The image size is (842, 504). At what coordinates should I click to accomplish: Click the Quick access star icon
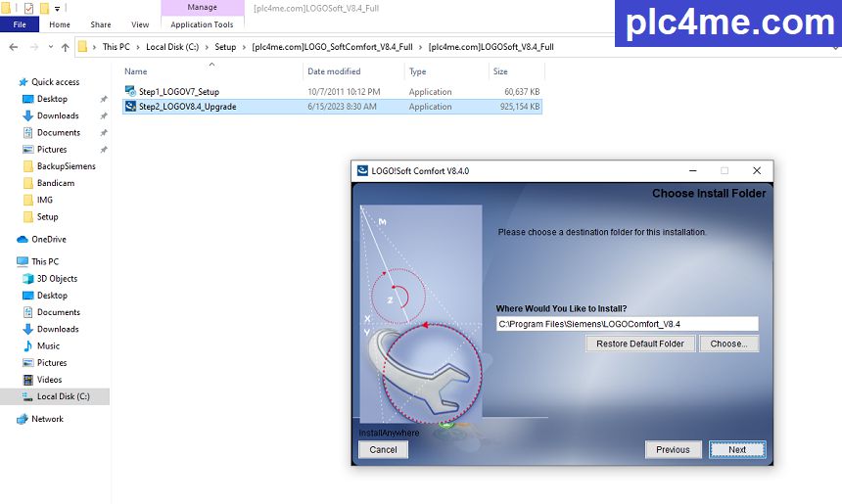pos(23,81)
